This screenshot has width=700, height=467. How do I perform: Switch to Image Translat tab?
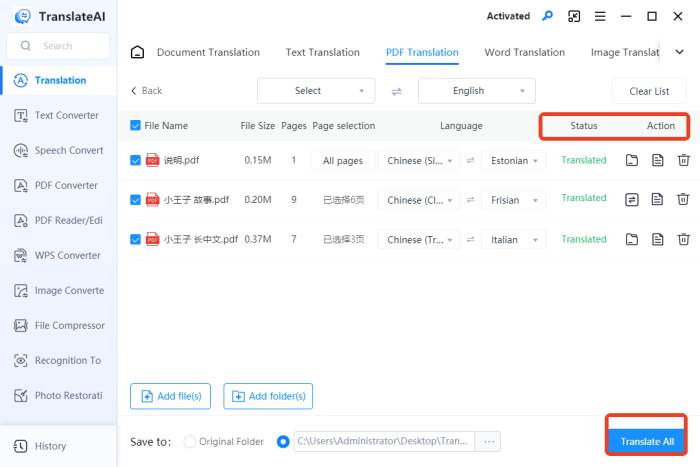pyautogui.click(x=625, y=53)
